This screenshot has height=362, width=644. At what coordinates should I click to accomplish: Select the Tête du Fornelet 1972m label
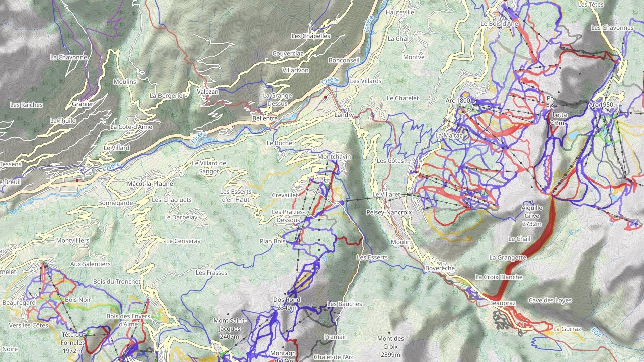click(x=72, y=343)
